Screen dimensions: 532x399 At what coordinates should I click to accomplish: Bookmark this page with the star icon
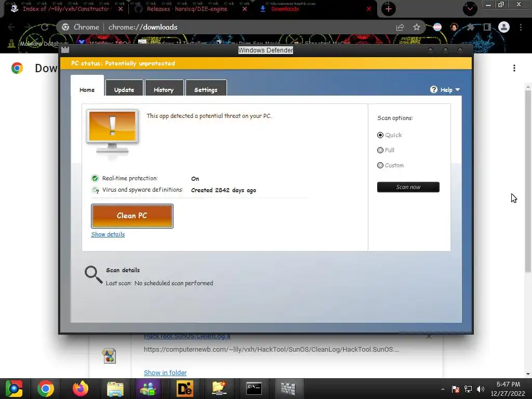click(417, 27)
